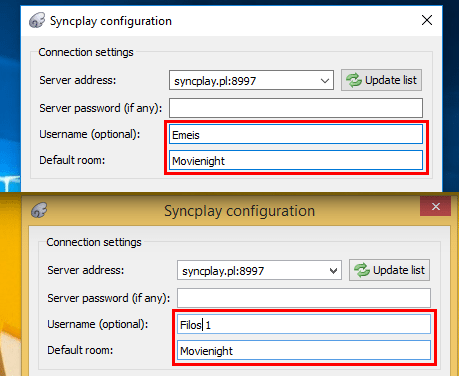Click server password field in lower window
This screenshot has width=459, height=376.
[x=304, y=298]
